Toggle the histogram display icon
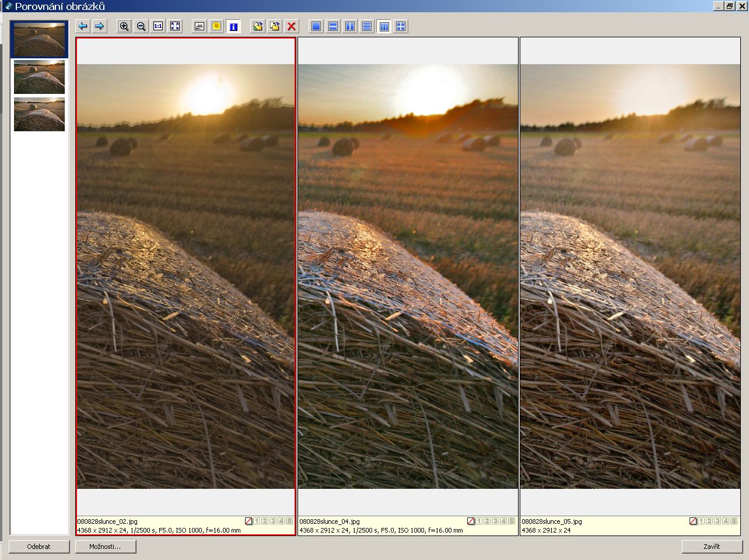Viewport: 749px width, 560px height. 199,26
